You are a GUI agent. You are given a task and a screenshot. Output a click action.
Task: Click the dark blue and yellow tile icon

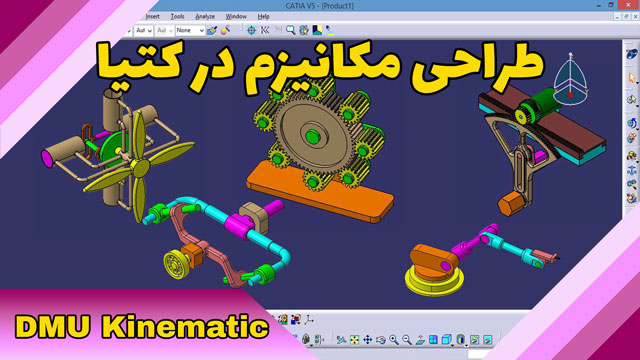coord(317,30)
